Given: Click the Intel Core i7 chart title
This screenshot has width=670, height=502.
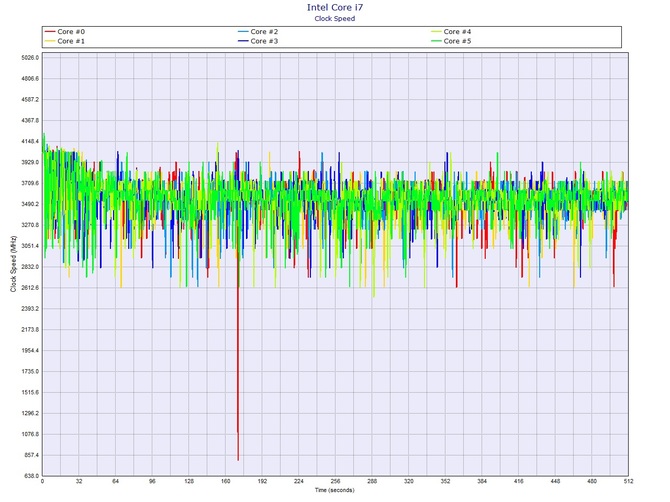Looking at the screenshot, I should coord(335,7).
